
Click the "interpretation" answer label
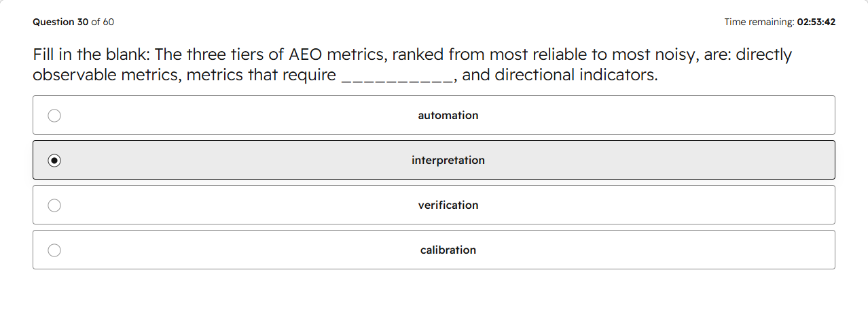[448, 161]
